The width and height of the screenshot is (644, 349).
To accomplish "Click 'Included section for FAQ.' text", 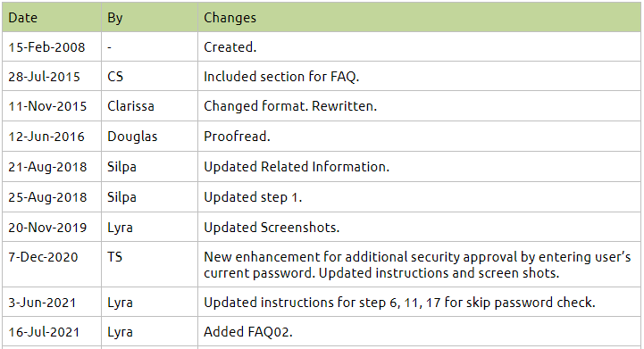I will pyautogui.click(x=281, y=77).
